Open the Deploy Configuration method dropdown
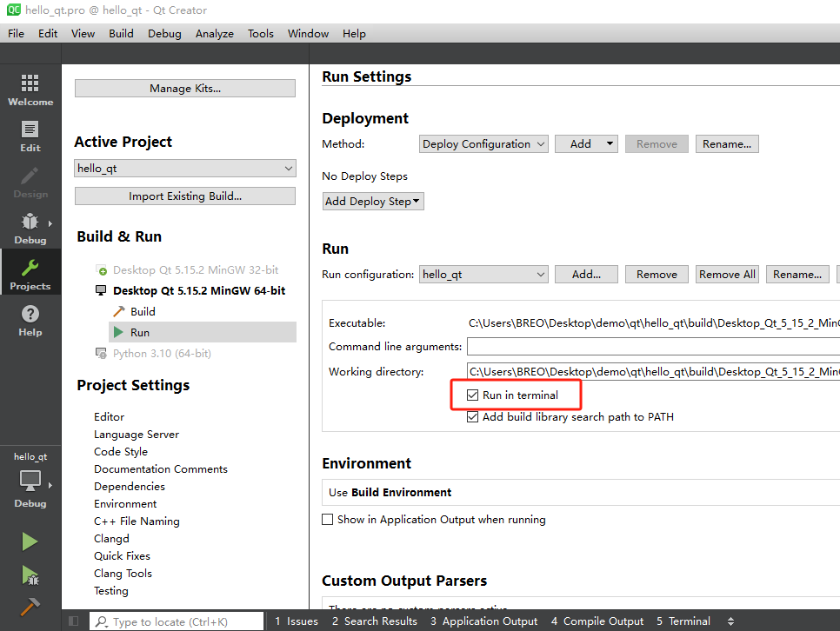 483,143
